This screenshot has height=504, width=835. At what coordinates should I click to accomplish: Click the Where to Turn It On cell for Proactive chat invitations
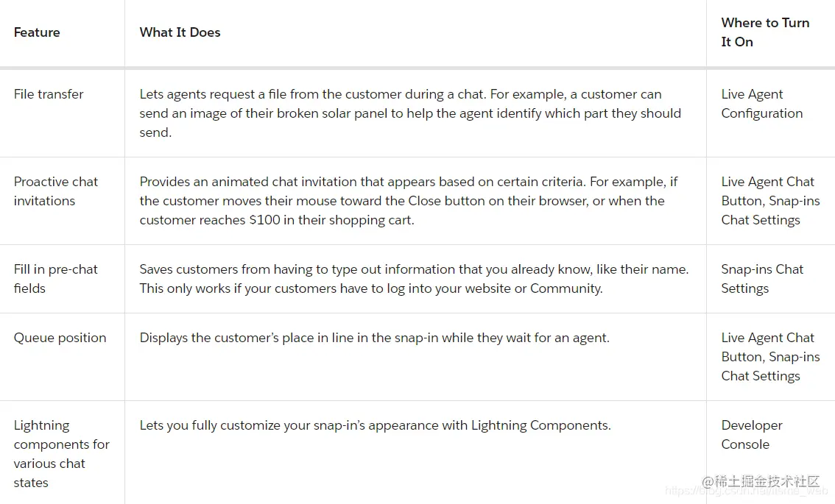click(x=770, y=201)
